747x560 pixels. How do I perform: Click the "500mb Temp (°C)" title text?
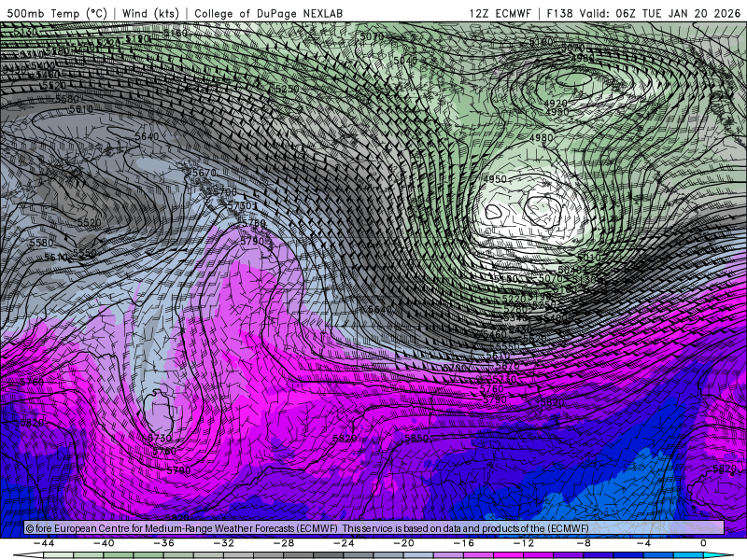coord(57,13)
